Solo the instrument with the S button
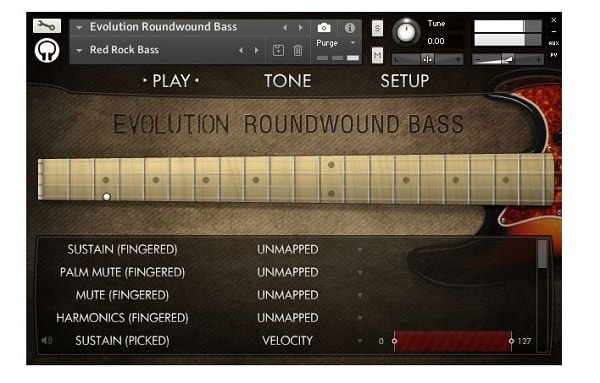 point(377,28)
